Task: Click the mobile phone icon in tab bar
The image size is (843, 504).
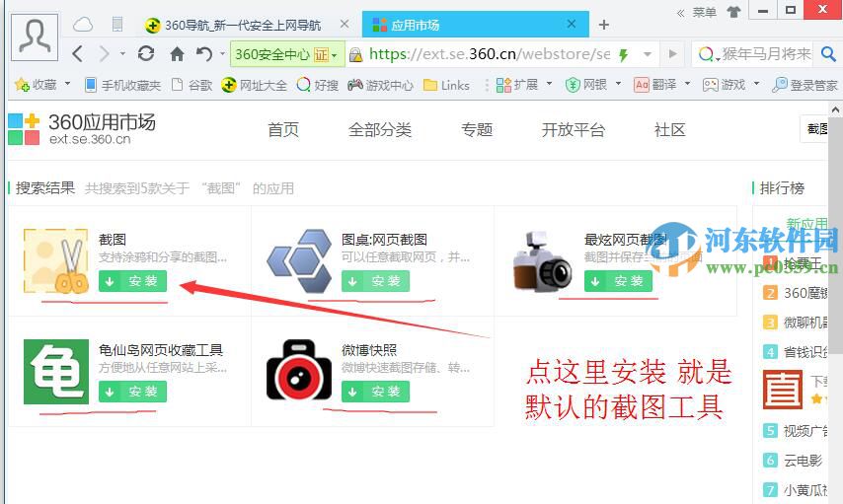Action: (117, 25)
